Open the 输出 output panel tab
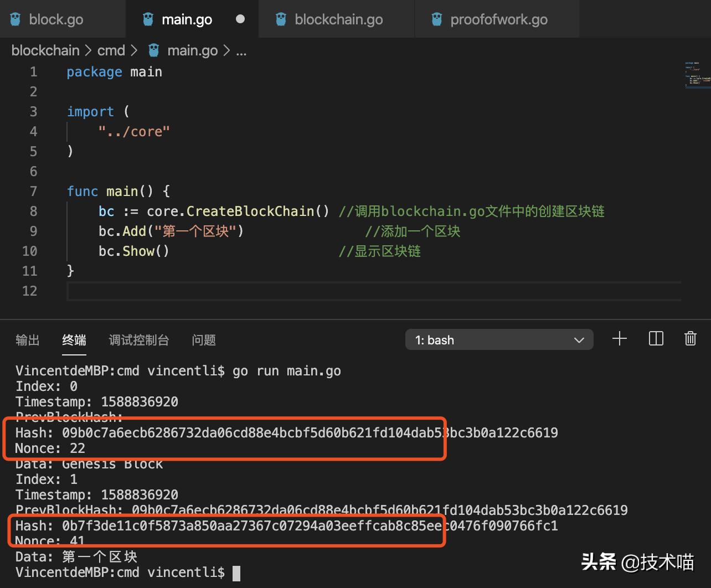711x588 pixels. 28,340
